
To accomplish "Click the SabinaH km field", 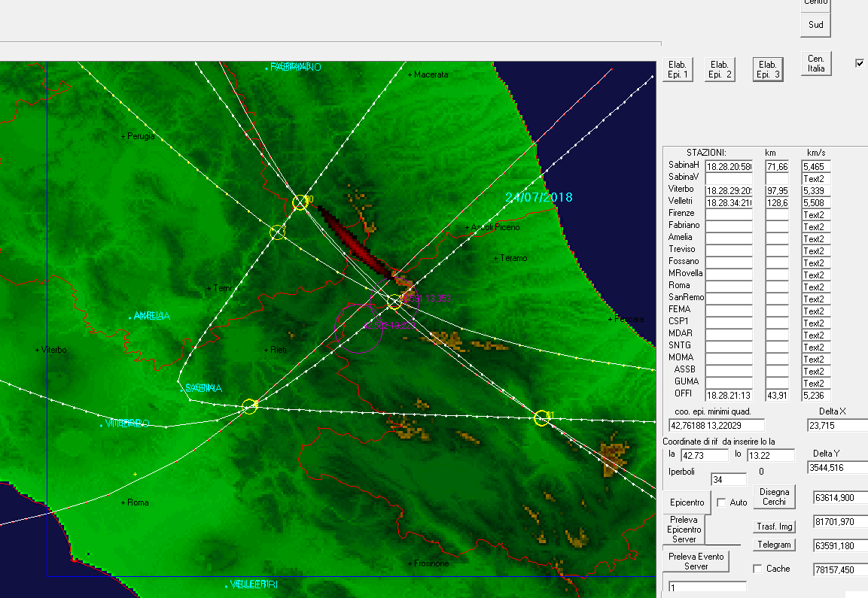I will [x=777, y=166].
